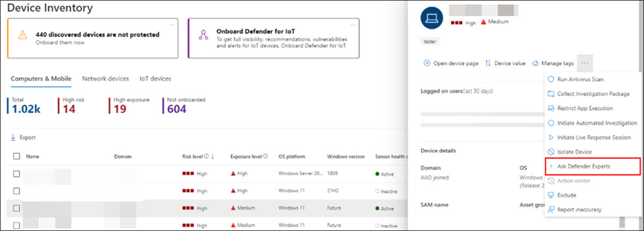The height and width of the screenshot is (231, 644).
Task: Click the Export download arrow icon
Action: tap(13, 138)
